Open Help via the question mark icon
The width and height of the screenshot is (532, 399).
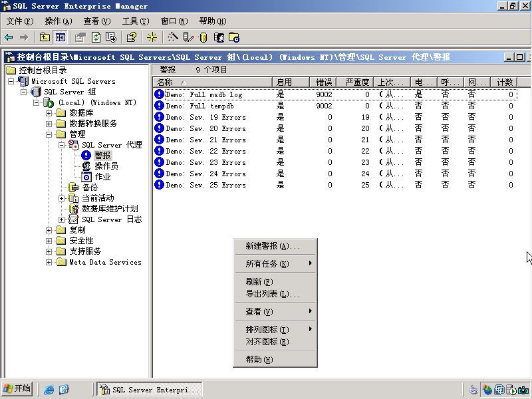[131, 37]
